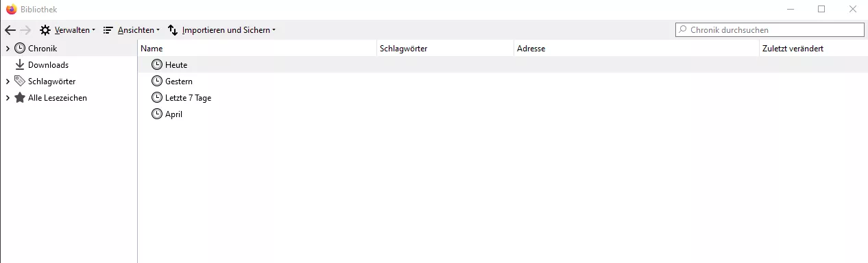
Task: Go back with the left arrow
Action: coord(10,30)
